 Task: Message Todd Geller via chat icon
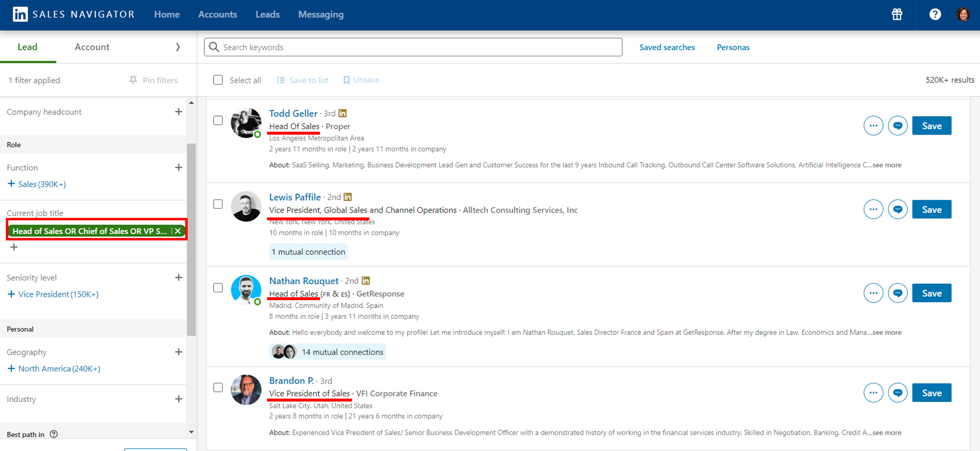point(898,126)
